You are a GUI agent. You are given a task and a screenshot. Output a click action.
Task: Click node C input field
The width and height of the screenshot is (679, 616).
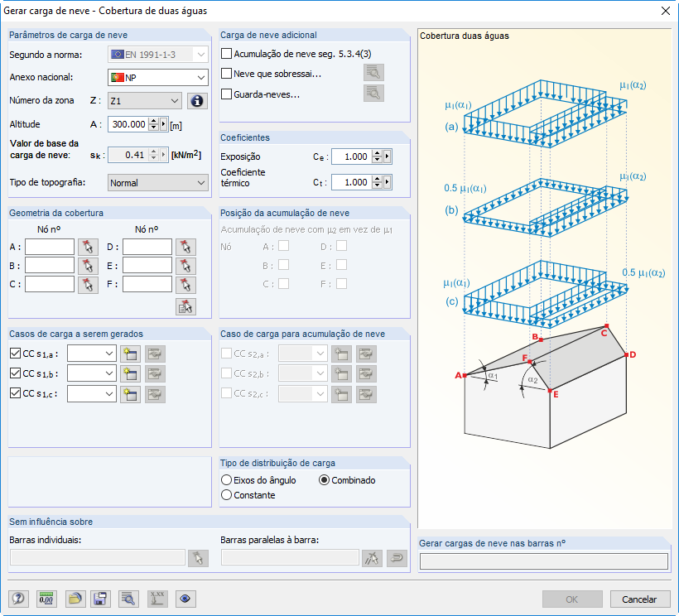[50, 285]
